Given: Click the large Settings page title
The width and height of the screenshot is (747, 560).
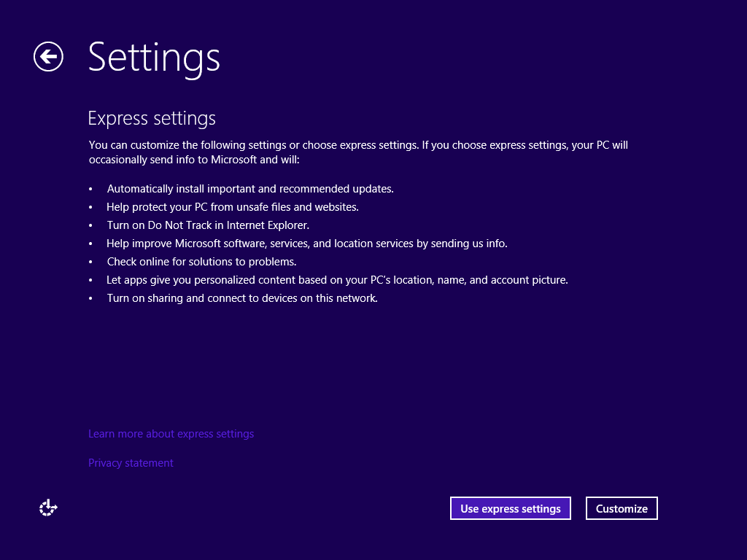Looking at the screenshot, I should coord(154,57).
